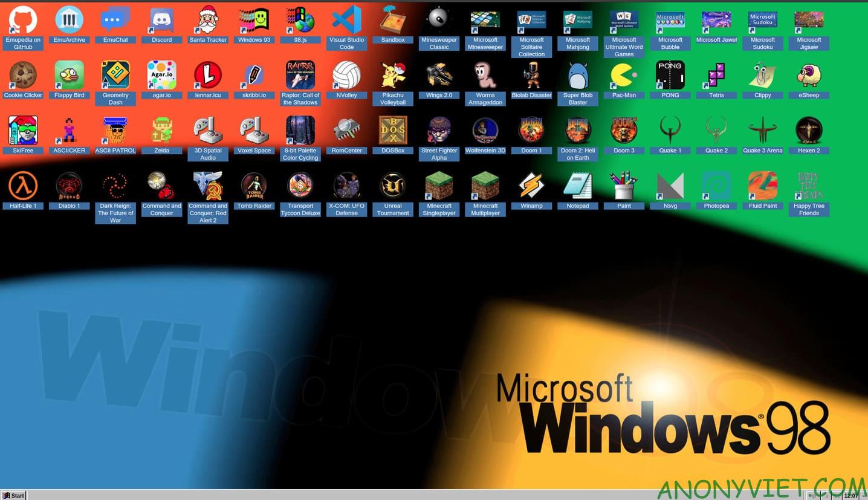Launch Minecraft Singleplayer icon
This screenshot has height=500, width=868.
[x=439, y=186]
